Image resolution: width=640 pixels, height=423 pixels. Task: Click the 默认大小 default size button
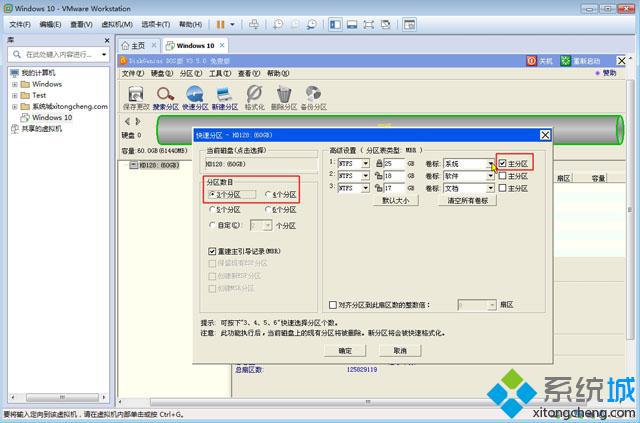395,200
